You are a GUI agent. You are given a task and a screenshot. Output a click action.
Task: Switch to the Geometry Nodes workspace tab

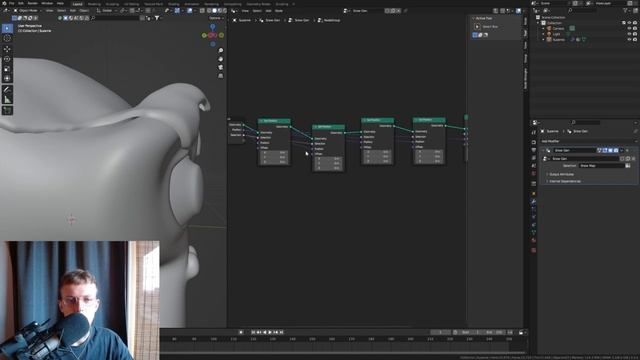pos(258,4)
